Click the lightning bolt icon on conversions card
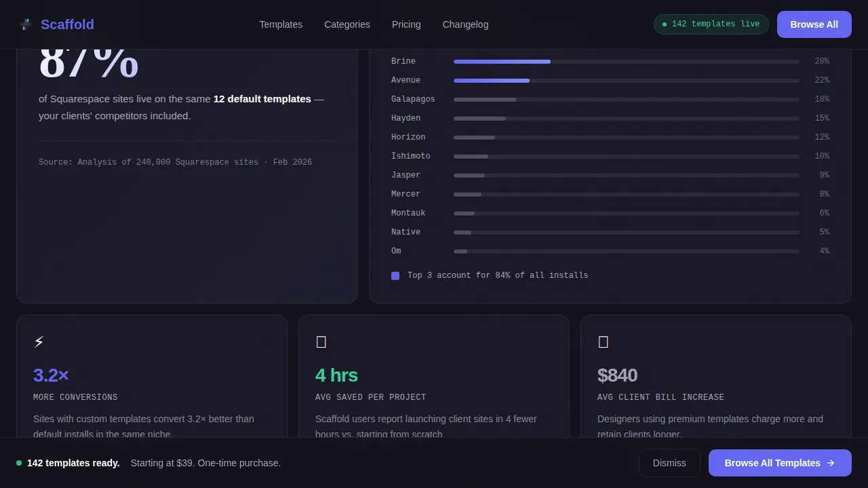Viewport: 868px width, 488px height. click(x=39, y=342)
